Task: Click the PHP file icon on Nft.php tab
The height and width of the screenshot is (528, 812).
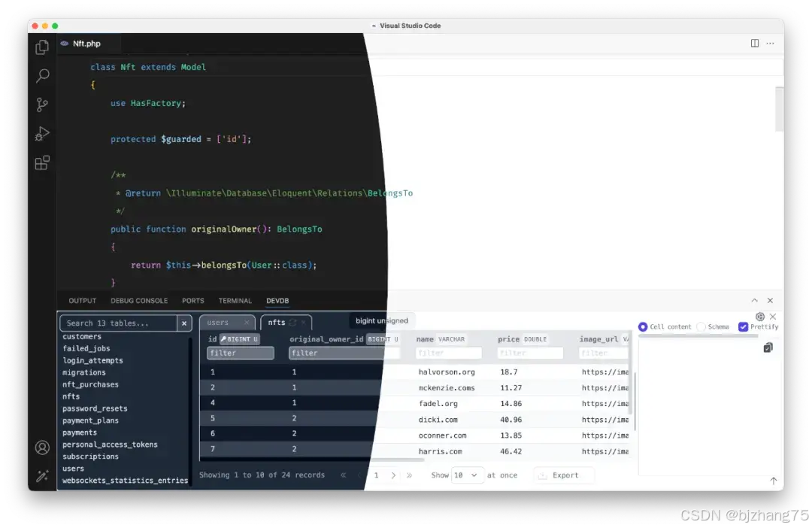Action: pos(64,44)
